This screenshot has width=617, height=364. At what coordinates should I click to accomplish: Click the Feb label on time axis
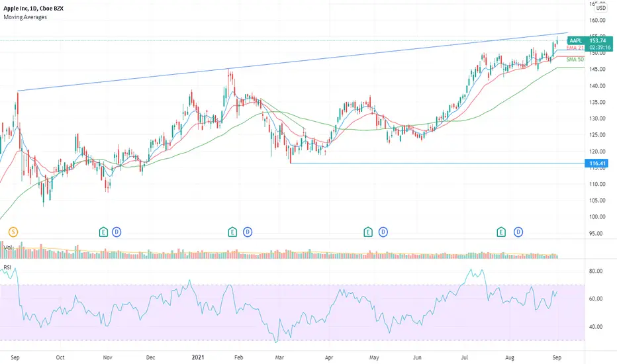click(238, 357)
